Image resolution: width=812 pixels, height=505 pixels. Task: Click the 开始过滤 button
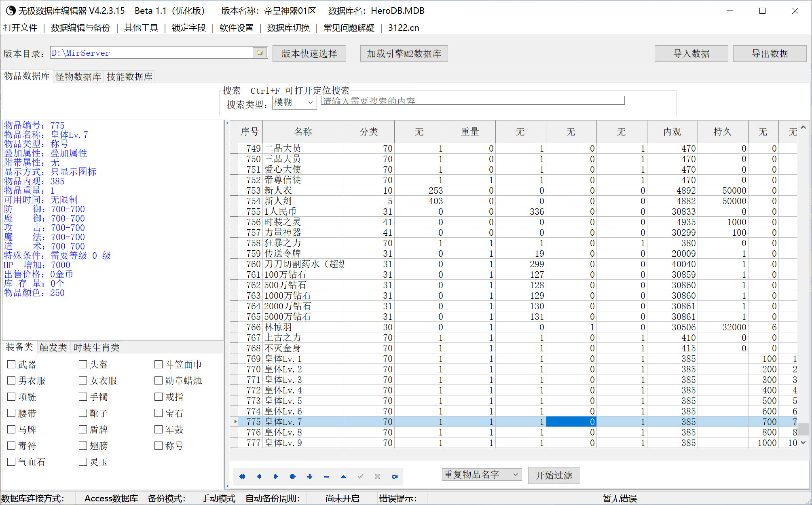(554, 475)
